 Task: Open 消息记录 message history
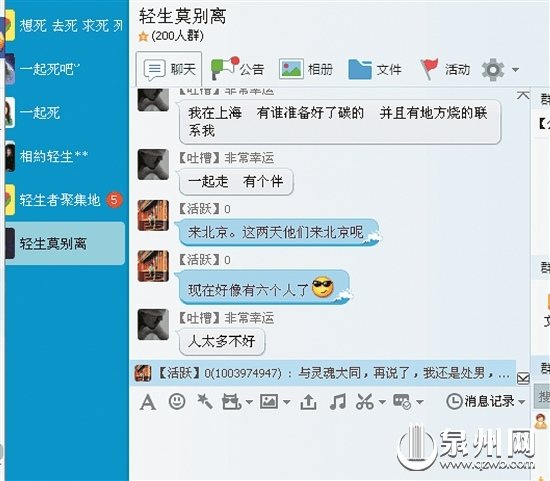pyautogui.click(x=481, y=401)
